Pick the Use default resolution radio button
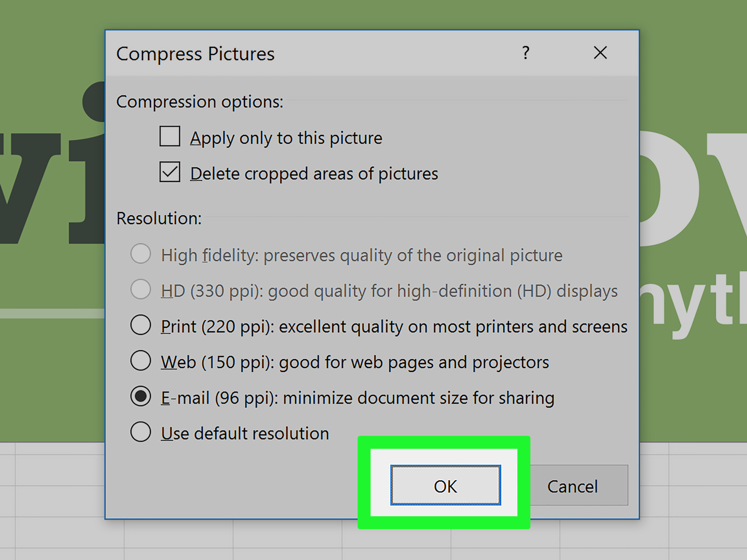 point(141,432)
